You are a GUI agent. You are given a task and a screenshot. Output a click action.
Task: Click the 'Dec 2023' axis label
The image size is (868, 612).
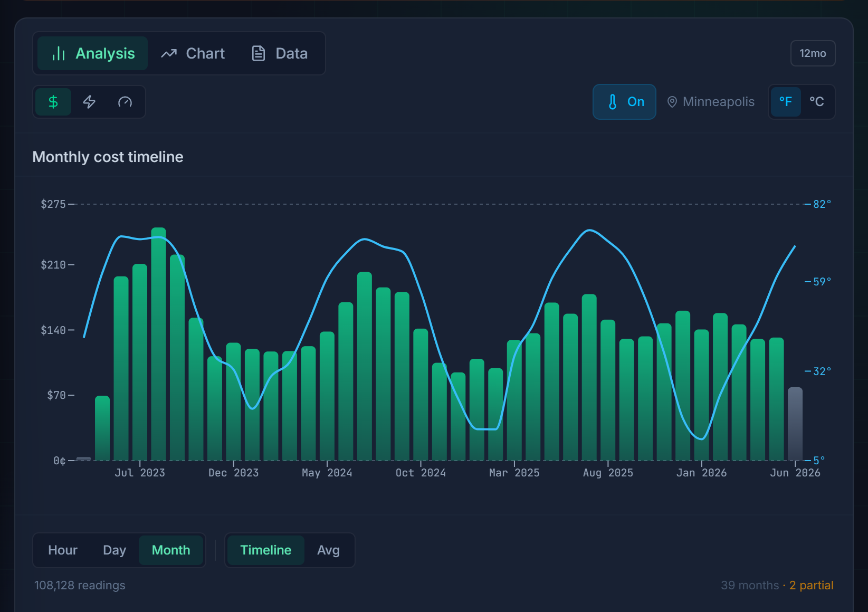point(233,473)
